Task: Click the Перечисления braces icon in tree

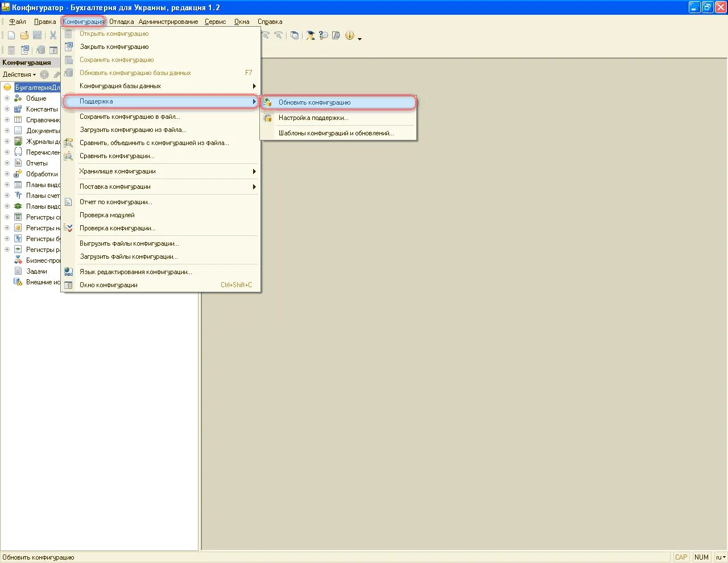Action: [18, 152]
